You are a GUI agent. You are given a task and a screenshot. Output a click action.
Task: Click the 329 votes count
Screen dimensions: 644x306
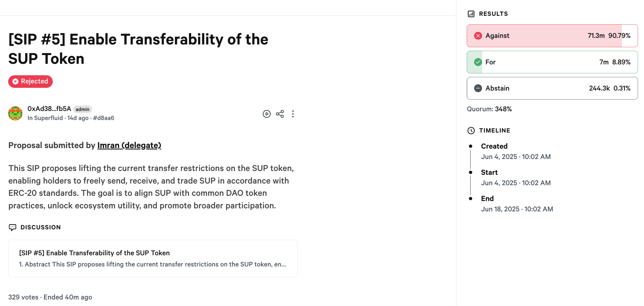click(x=23, y=297)
